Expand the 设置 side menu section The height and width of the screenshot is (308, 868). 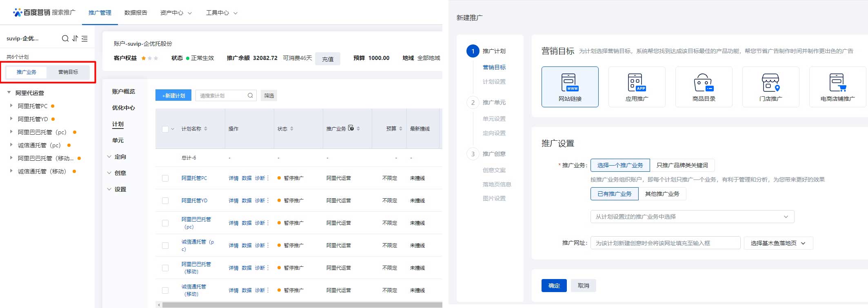pos(117,189)
